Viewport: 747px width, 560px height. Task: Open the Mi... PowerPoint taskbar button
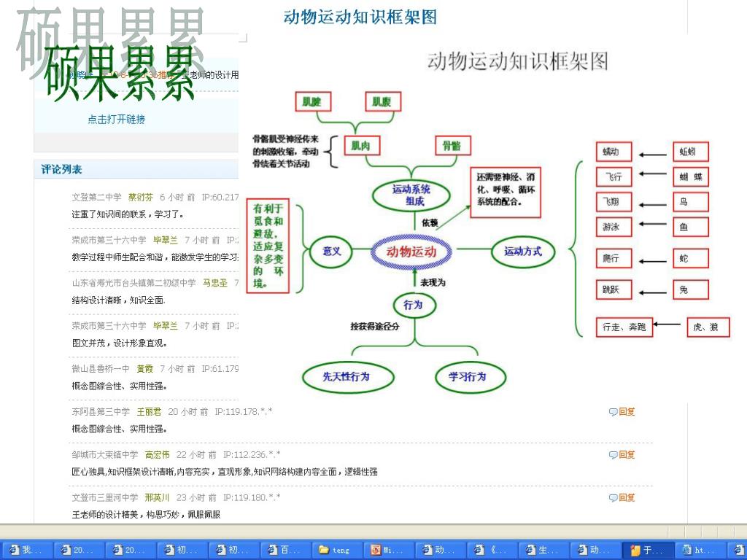390,550
